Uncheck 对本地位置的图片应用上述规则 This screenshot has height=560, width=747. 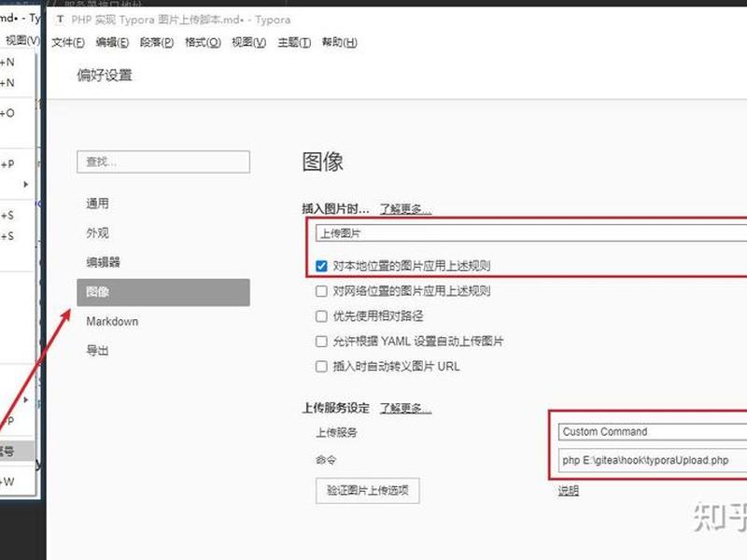(321, 266)
